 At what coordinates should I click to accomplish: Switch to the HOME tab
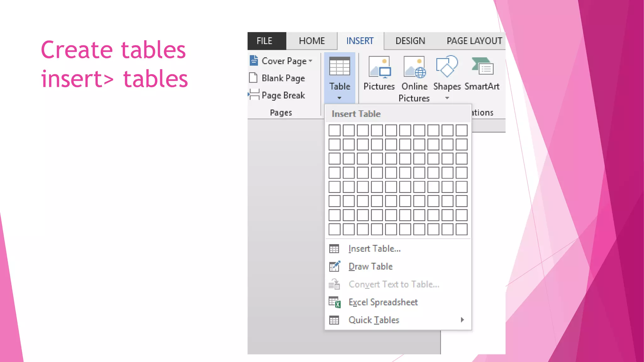pyautogui.click(x=312, y=41)
